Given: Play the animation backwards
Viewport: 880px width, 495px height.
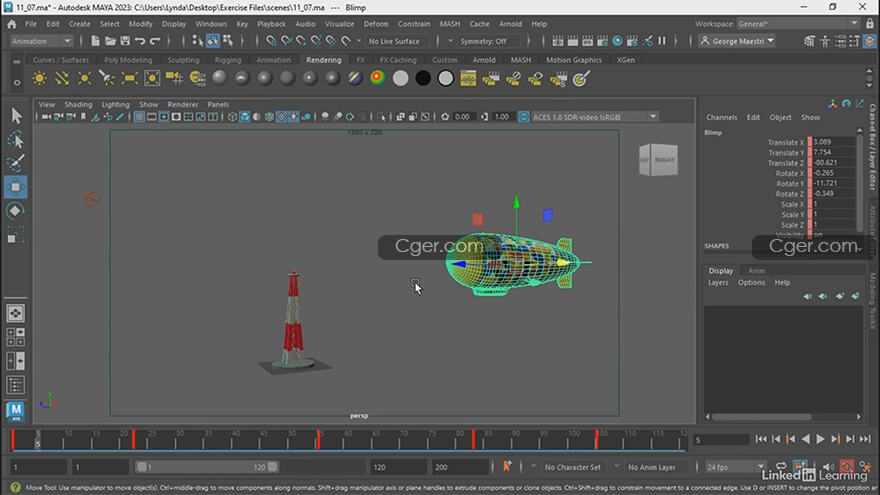Looking at the screenshot, I should click(805, 439).
